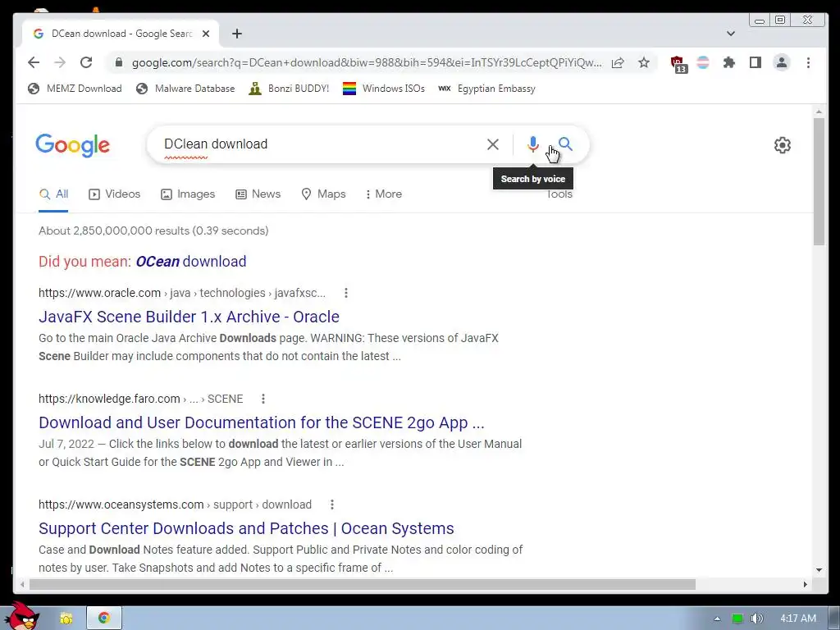Bookmark this page with the star icon

click(644, 62)
